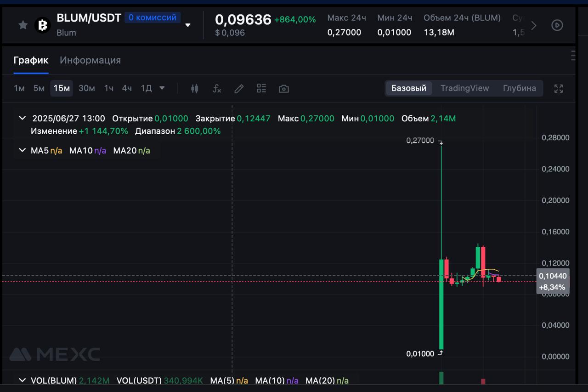Switch chart mode to TradingView
Screen dimensions: 588x392
[464, 88]
